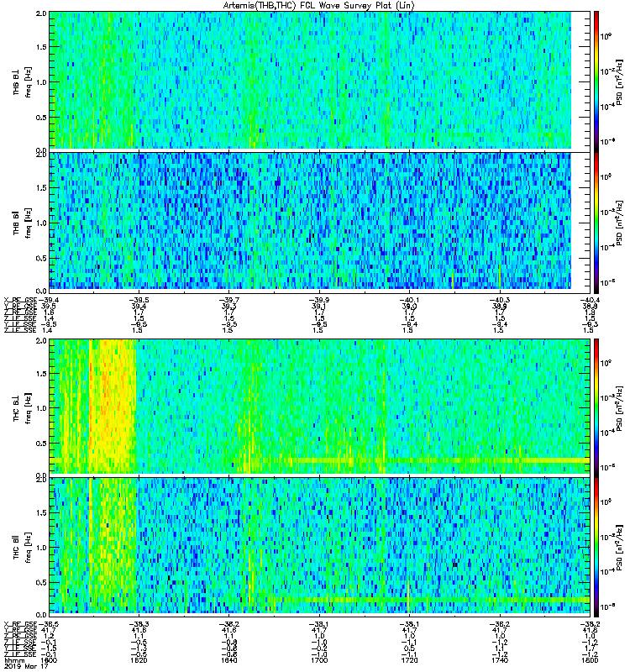Click the "-40.1" X_RE_GSE value under THB panels
This screenshot has width=630, height=672.
tap(409, 300)
